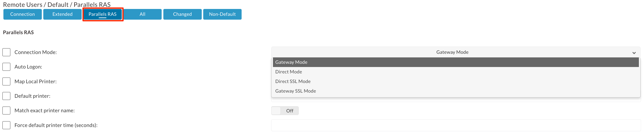Click the Remote Users breadcrumb link
The width and height of the screenshot is (644, 134).
coord(22,4)
